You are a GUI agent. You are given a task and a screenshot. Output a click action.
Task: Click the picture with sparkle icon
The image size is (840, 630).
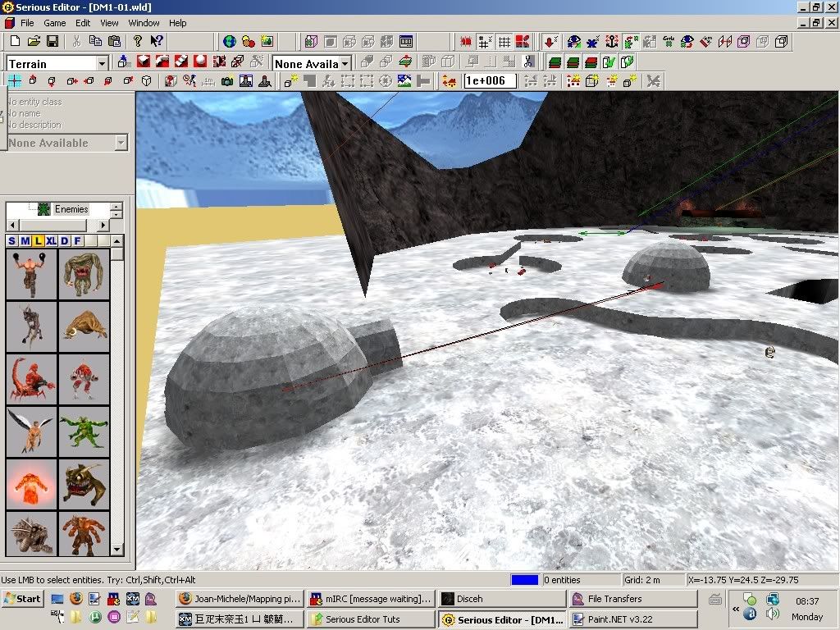coord(267,41)
